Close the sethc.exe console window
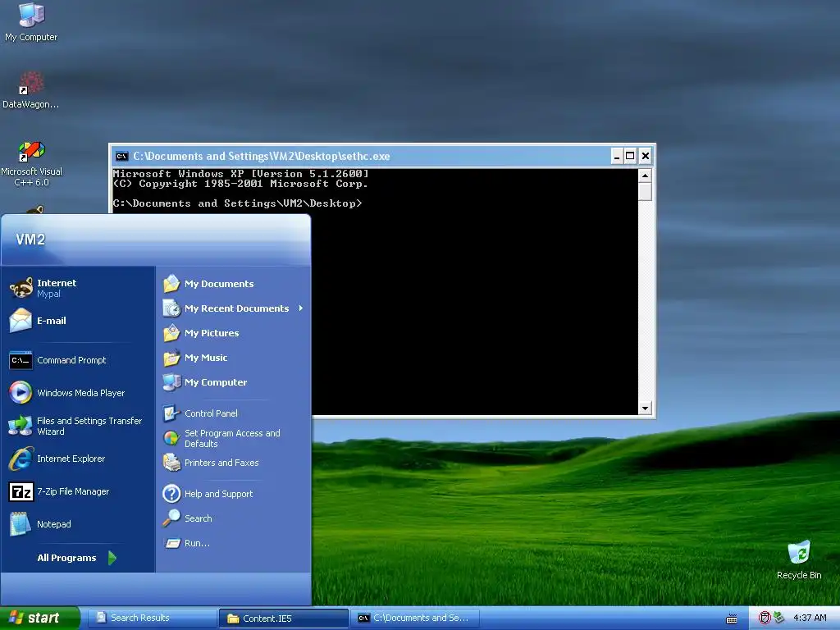The height and width of the screenshot is (630, 840). tap(645, 156)
